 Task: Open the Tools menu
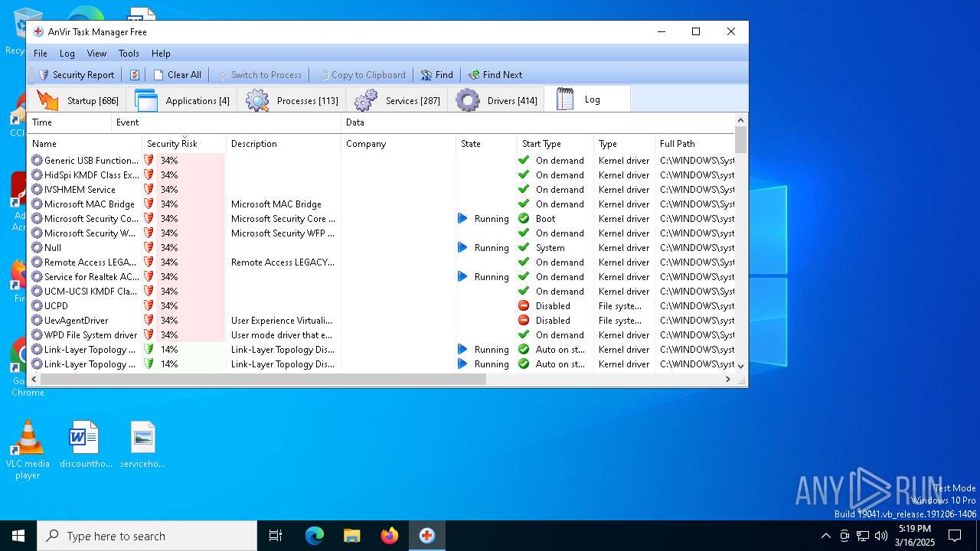pyautogui.click(x=129, y=54)
